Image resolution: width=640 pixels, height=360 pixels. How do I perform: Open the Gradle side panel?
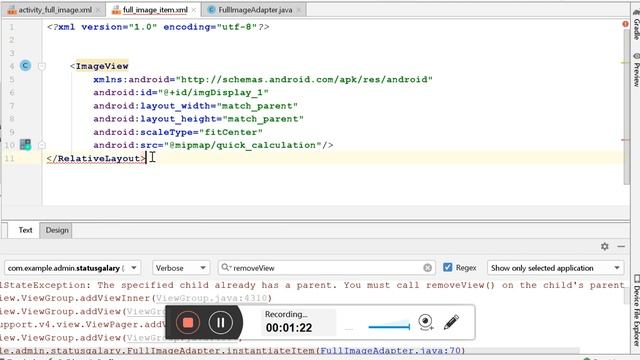coord(636,25)
